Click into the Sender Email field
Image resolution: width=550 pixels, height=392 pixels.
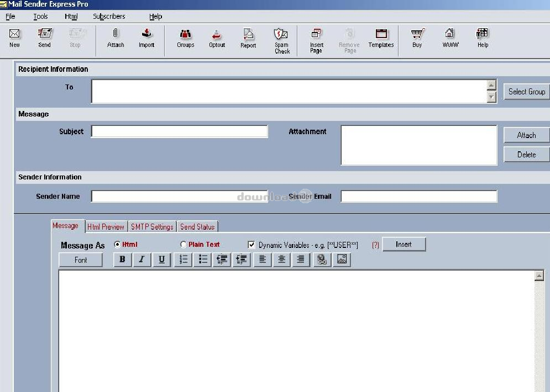click(x=419, y=196)
